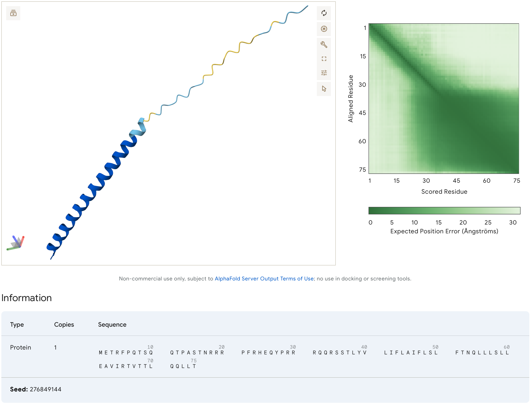Click the Sequence column header
This screenshot has width=532, height=405.
[112, 324]
